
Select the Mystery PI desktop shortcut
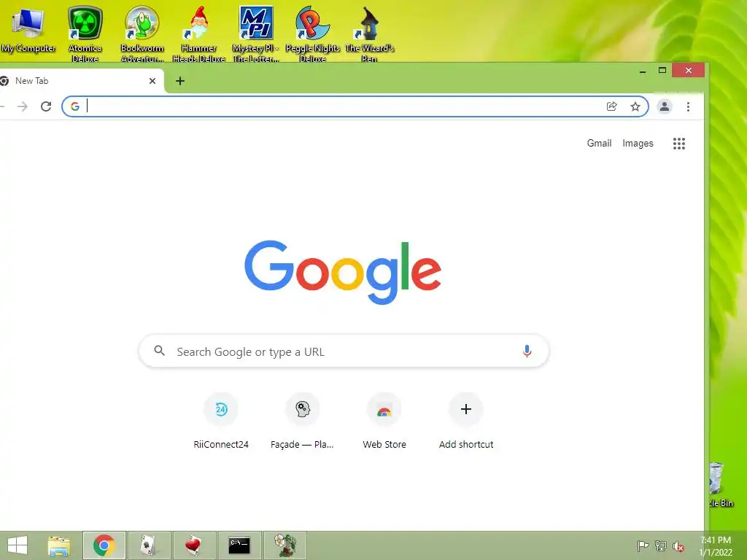[x=256, y=34]
